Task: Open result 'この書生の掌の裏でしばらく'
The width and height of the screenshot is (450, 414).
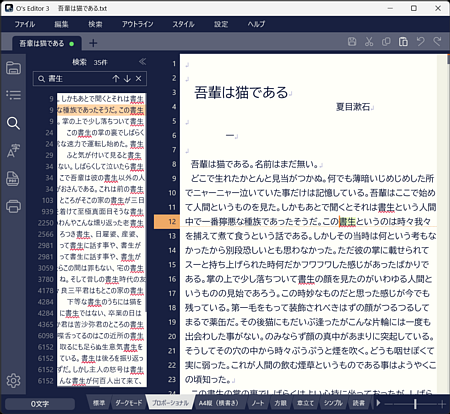Action: pyautogui.click(x=102, y=133)
